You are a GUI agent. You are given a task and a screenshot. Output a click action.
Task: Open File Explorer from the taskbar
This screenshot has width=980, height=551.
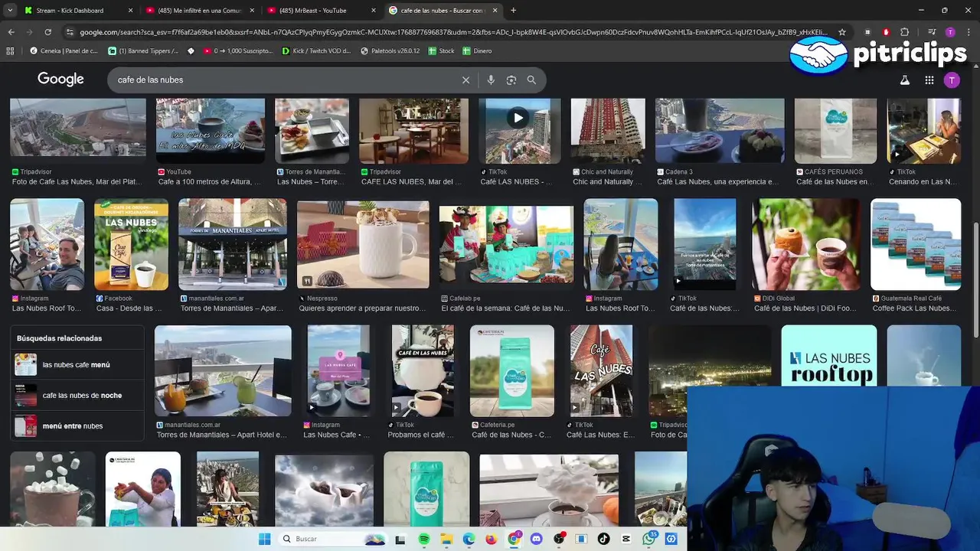point(446,539)
